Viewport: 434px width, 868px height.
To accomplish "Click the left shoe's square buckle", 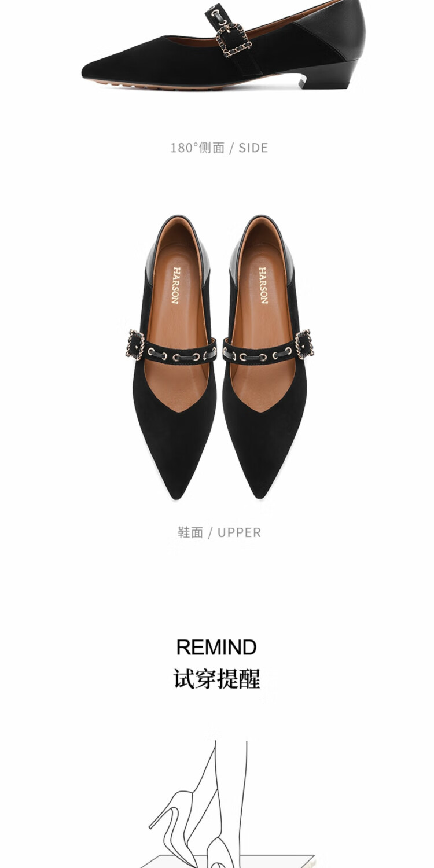I will pyautogui.click(x=136, y=344).
